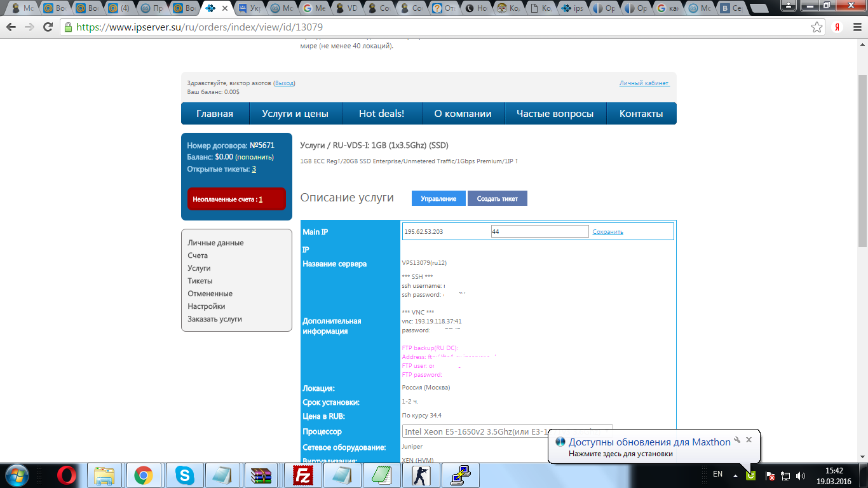Open Skype from the taskbar
Viewport: 868px width, 488px height.
185,475
